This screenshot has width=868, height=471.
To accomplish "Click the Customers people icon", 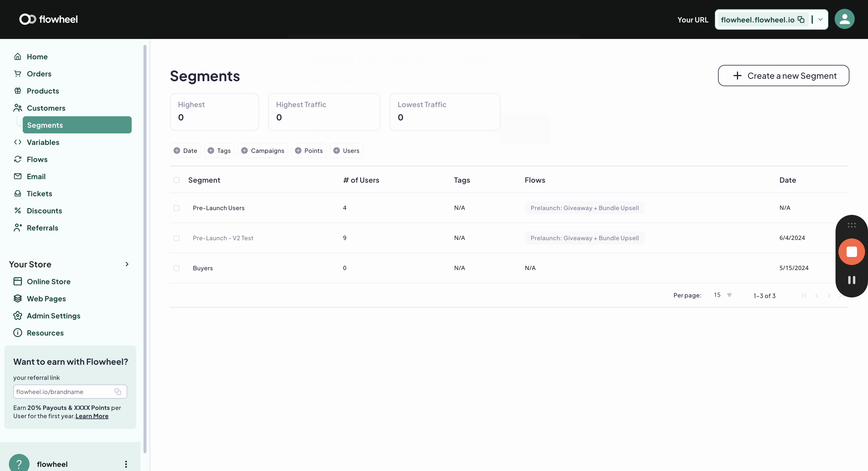I will [x=17, y=108].
